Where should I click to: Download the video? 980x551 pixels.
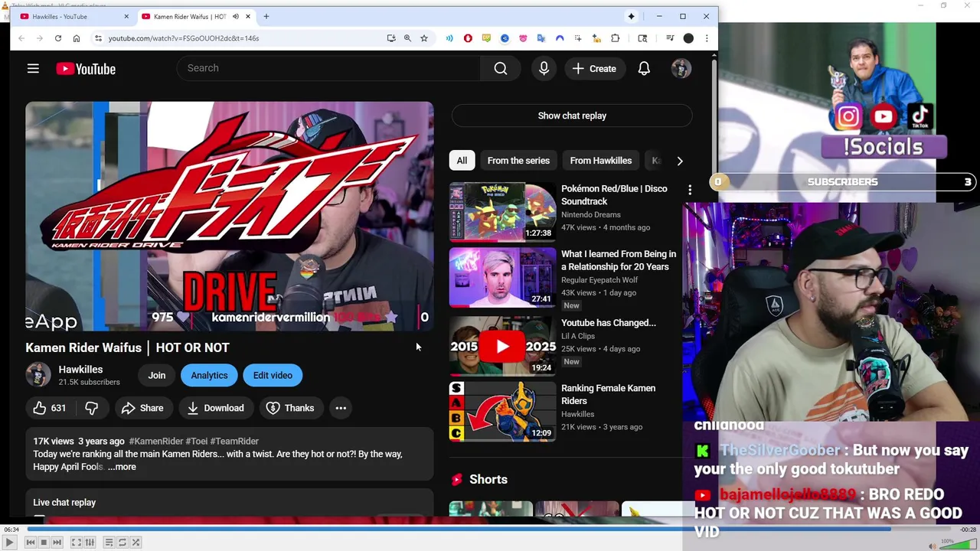click(215, 408)
